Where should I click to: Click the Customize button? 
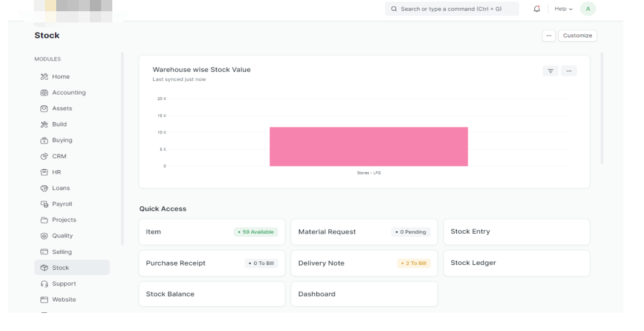coord(577,36)
